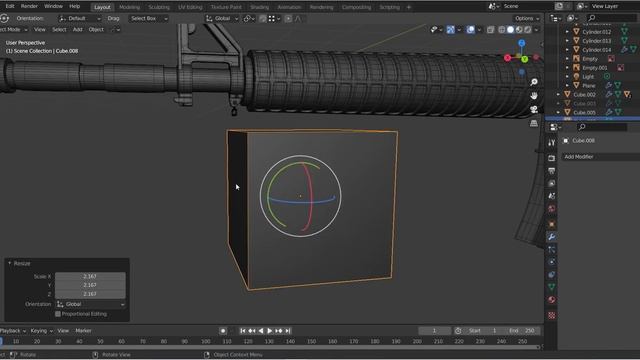Open the Output properties tab

[x=551, y=171]
